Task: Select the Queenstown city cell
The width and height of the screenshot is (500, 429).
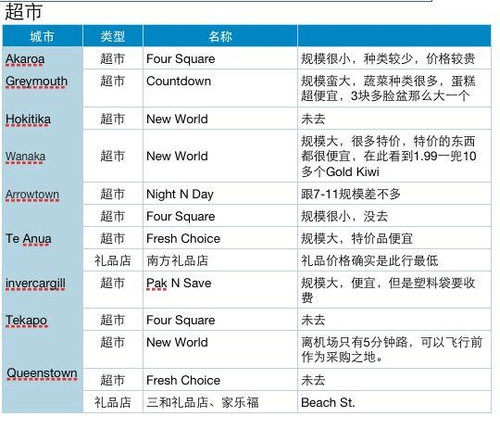Action: (42, 373)
